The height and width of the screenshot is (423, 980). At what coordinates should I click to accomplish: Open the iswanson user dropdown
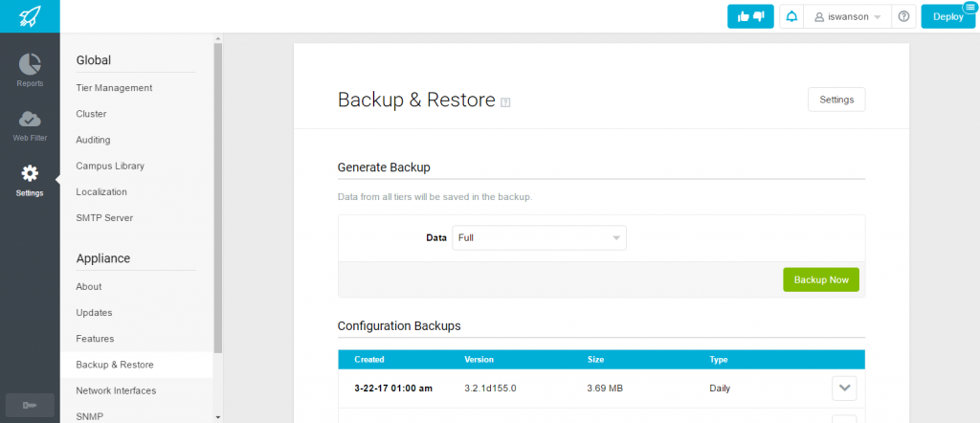848,17
